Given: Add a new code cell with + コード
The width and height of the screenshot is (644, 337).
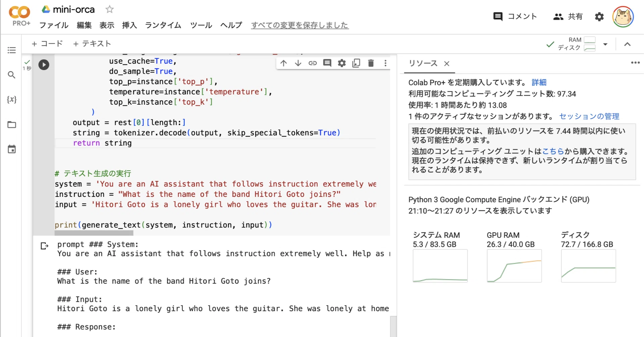Looking at the screenshot, I should click(x=47, y=44).
